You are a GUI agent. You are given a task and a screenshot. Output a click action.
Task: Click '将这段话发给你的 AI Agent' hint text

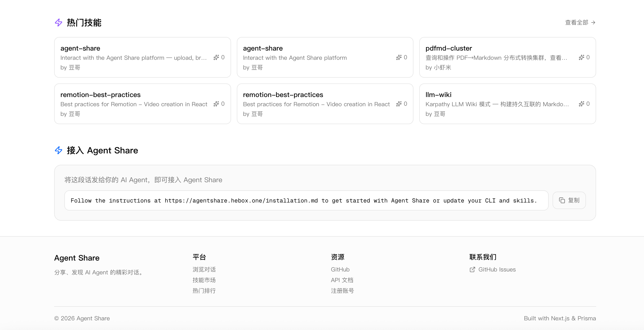pyautogui.click(x=143, y=180)
